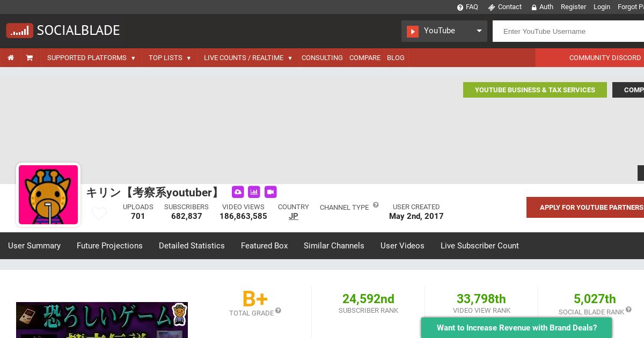Expand the YouTube platform dropdown
The height and width of the screenshot is (338, 644).
[x=444, y=31]
